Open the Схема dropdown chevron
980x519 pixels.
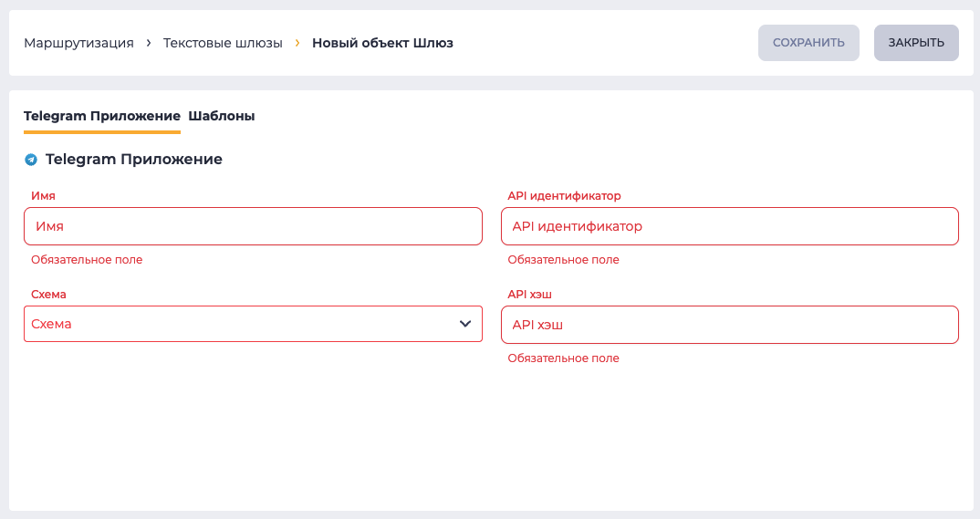(465, 324)
